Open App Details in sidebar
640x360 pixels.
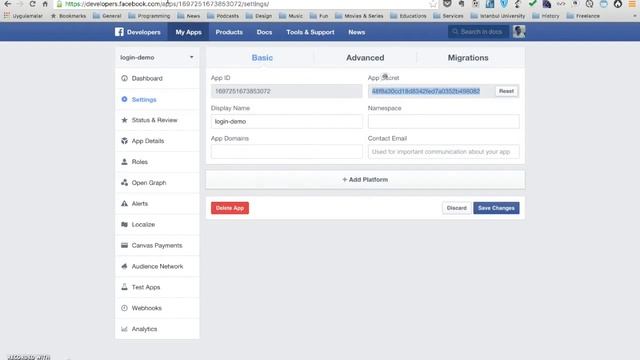[x=157, y=141]
